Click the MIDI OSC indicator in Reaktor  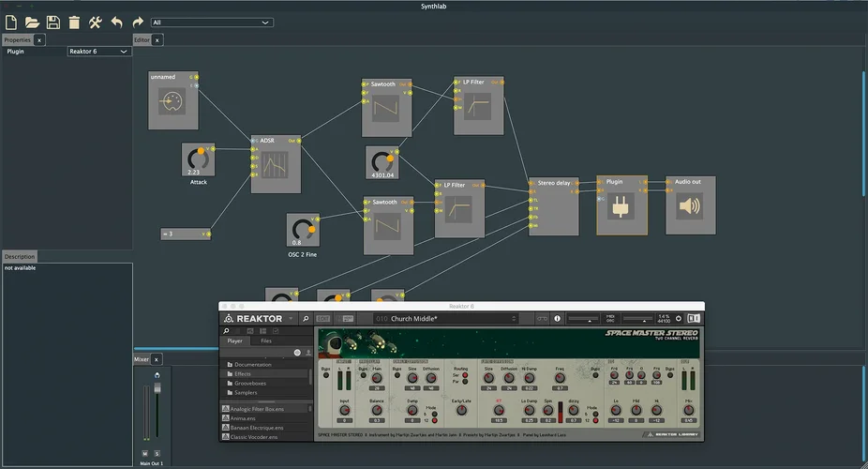click(x=610, y=318)
